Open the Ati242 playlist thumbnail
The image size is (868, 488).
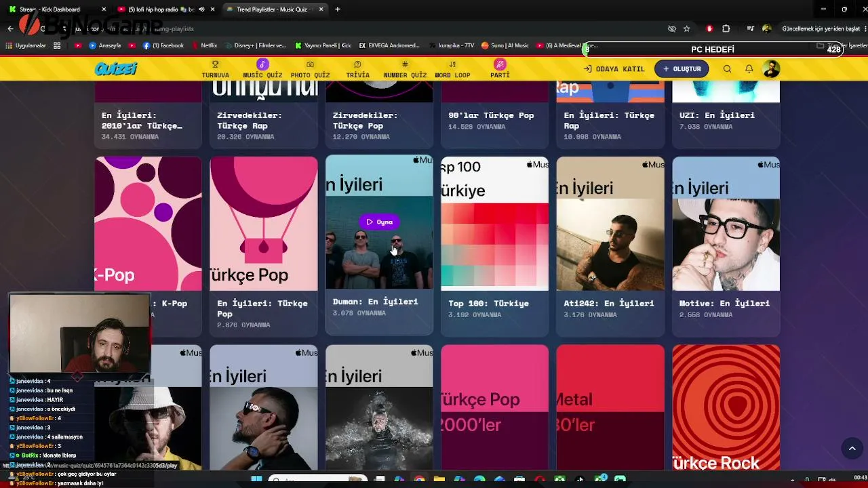point(610,224)
